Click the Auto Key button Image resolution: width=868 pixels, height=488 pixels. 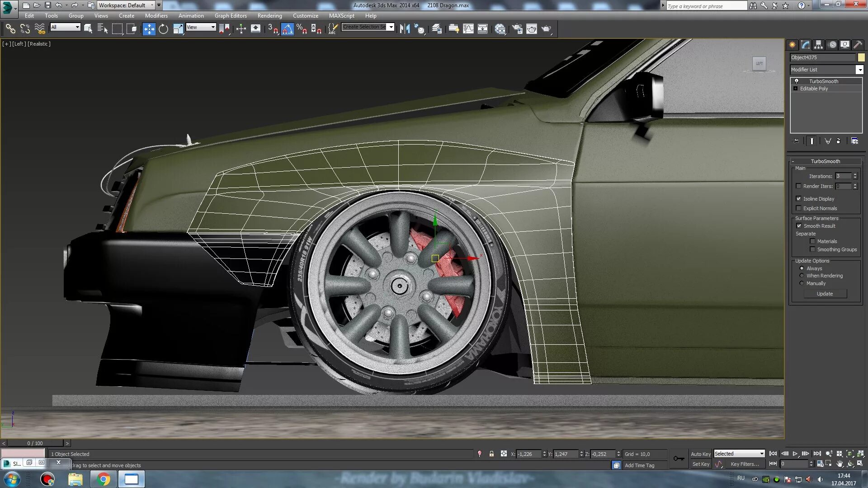pos(700,454)
